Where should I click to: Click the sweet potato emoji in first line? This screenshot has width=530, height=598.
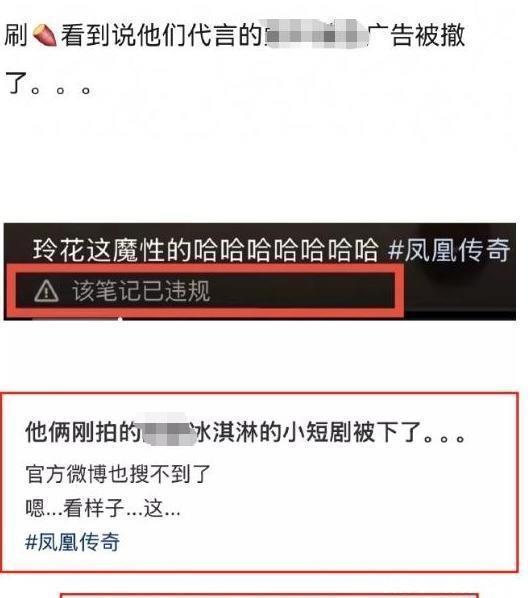pyautogui.click(x=45, y=35)
